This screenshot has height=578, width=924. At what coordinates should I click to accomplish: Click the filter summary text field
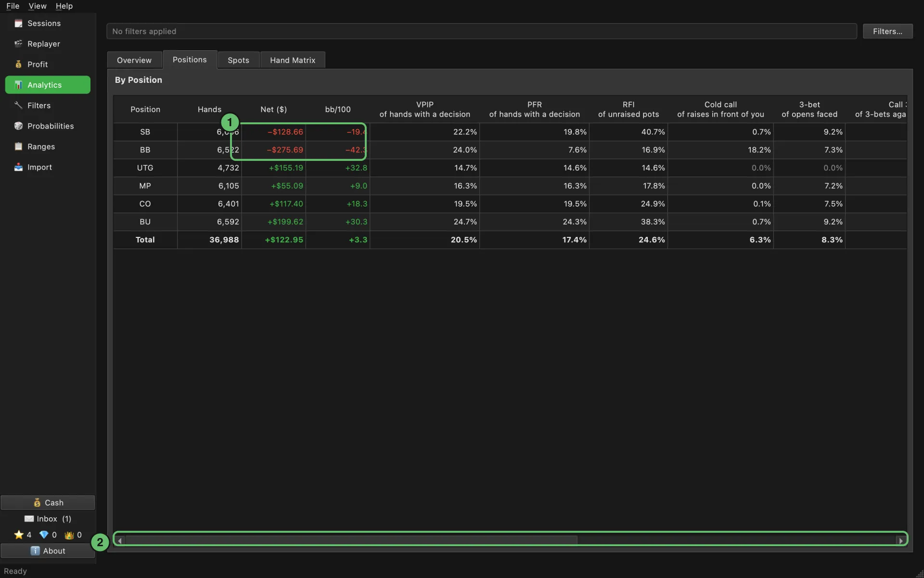click(482, 31)
